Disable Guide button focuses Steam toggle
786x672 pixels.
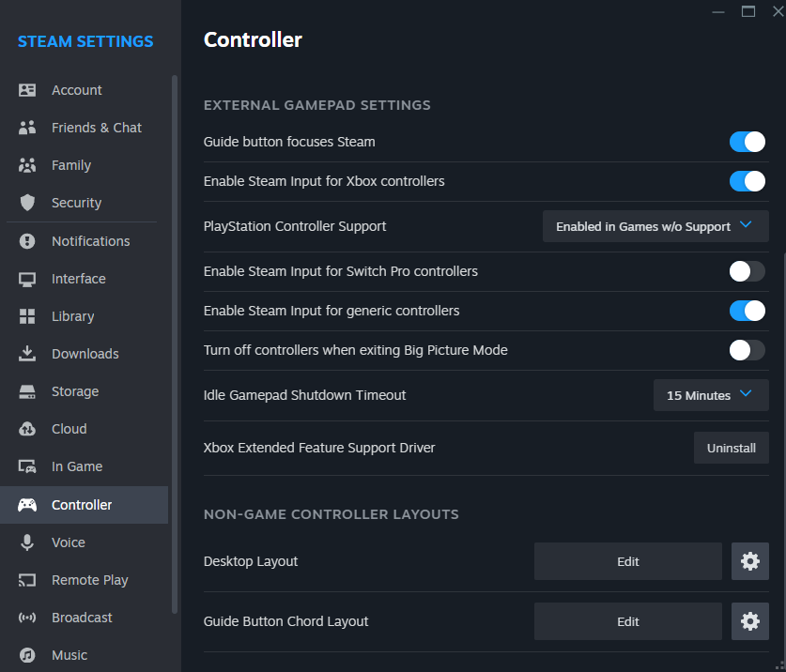pos(747,142)
